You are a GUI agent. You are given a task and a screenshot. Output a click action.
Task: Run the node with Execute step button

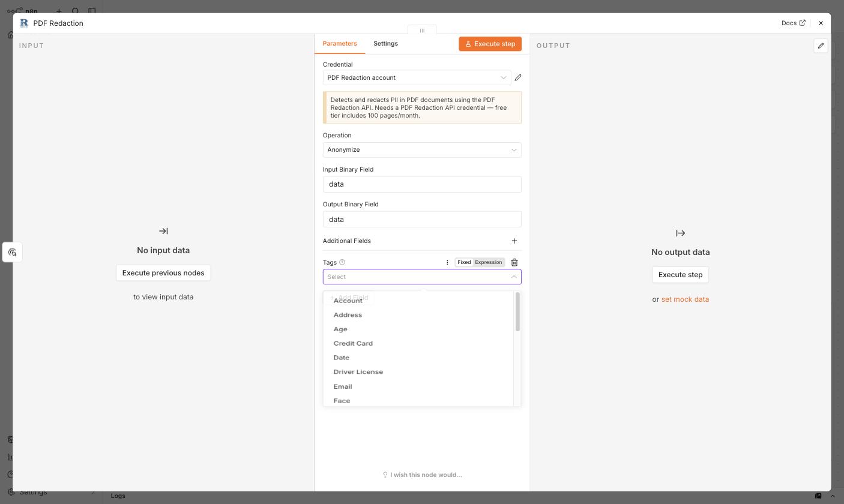click(x=490, y=44)
